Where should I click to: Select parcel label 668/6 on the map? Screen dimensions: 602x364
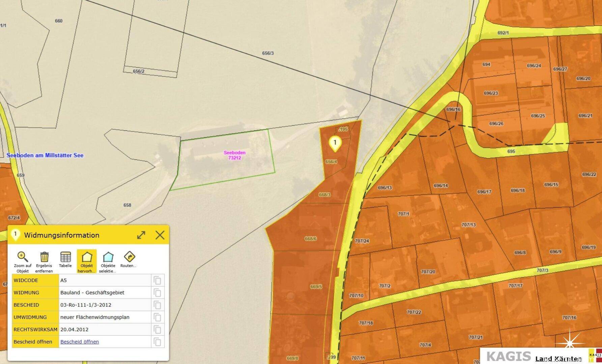pos(311,239)
